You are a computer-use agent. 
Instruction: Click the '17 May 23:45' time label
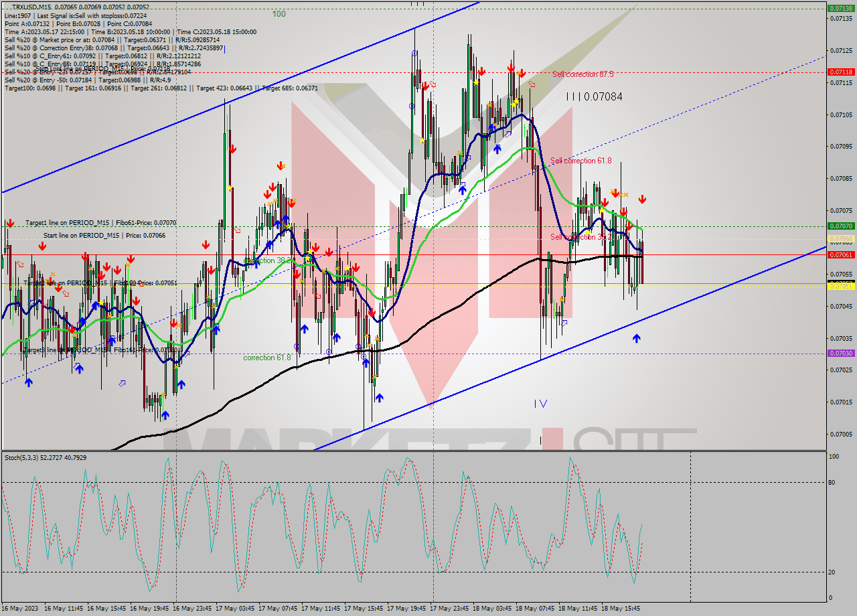coord(449,609)
